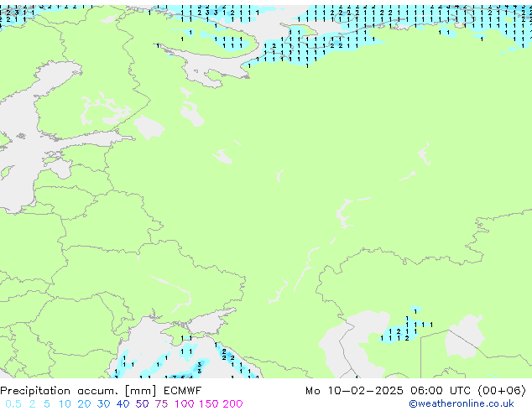Screen dimensions: 532x411
Task: Click the 50 mm legend value
Action: [142, 404]
